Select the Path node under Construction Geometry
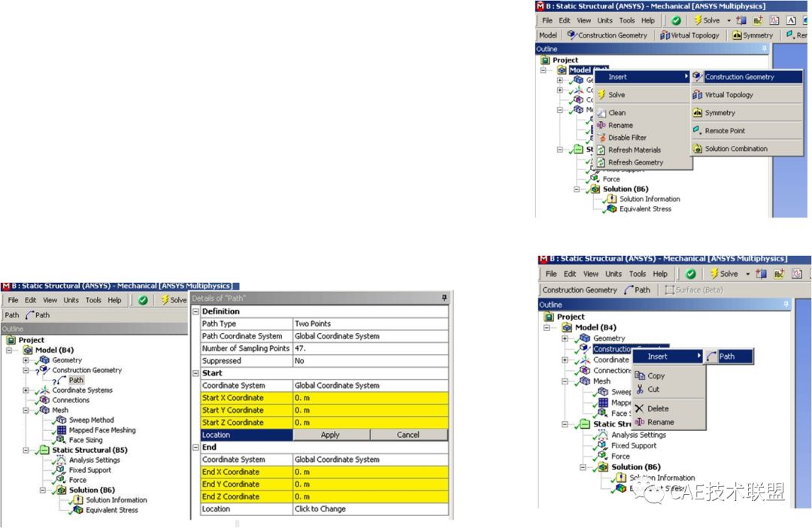This screenshot has width=812, height=528. click(x=76, y=380)
